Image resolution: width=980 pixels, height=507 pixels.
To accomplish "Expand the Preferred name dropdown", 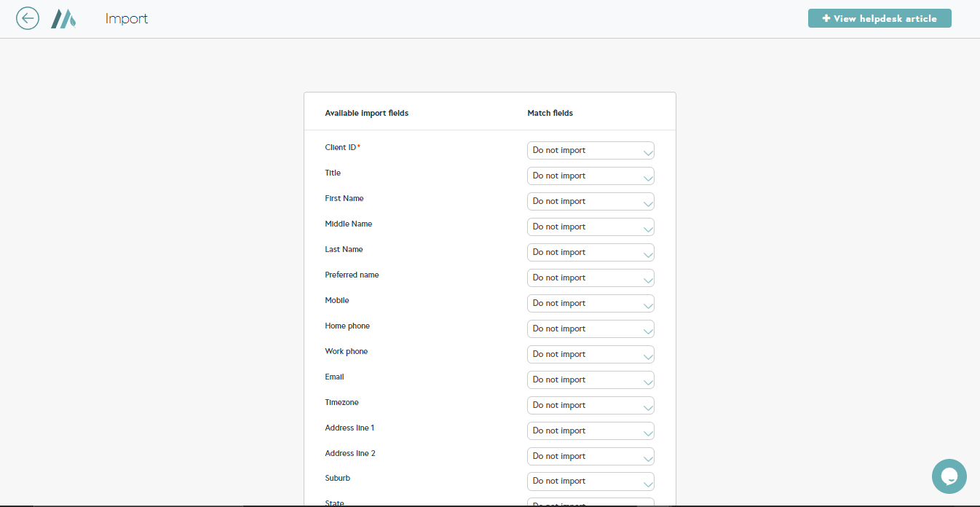I will (x=590, y=278).
